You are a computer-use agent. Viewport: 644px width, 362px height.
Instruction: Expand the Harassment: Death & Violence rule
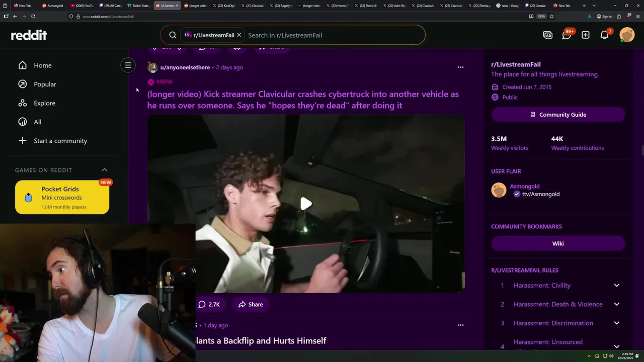click(616, 304)
